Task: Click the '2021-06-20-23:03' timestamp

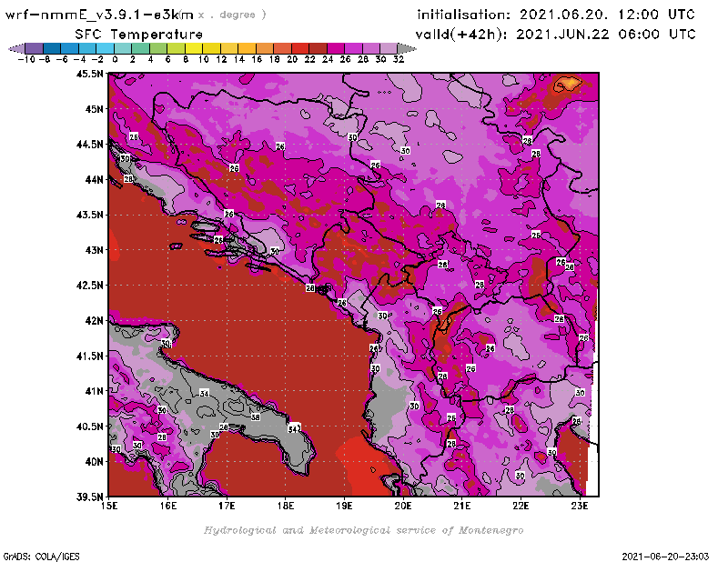Action: tap(665, 557)
